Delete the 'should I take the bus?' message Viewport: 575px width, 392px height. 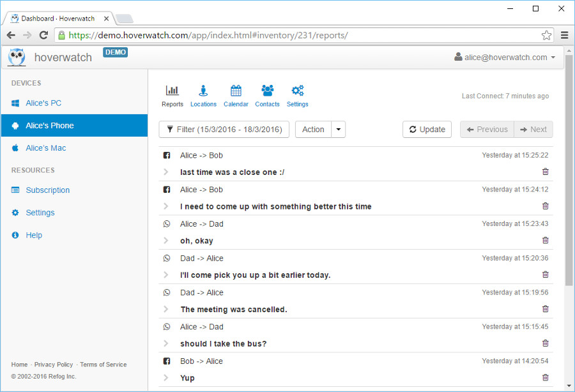click(546, 343)
